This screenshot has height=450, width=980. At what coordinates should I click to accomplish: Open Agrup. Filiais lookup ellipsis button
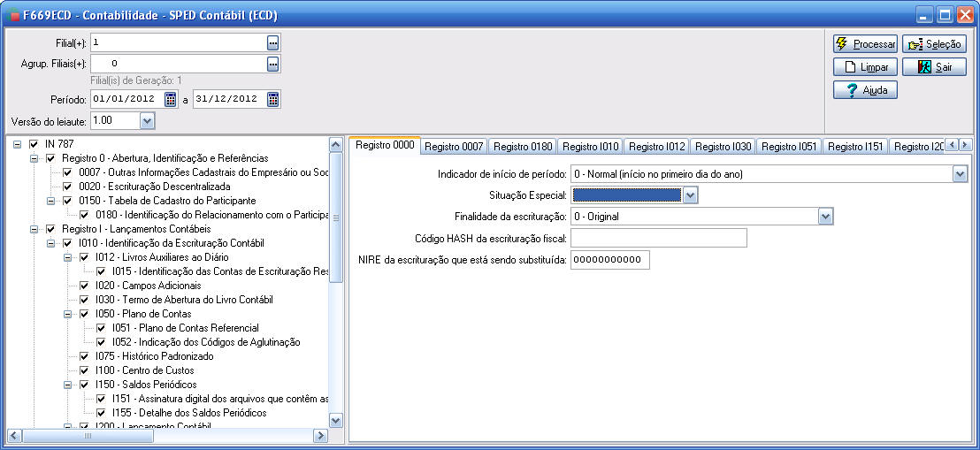coord(273,63)
